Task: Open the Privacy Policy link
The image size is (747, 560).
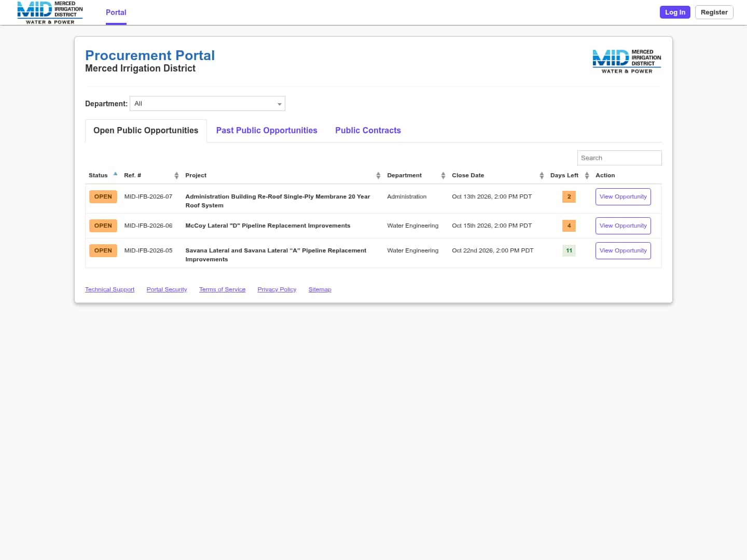Action: 277,289
